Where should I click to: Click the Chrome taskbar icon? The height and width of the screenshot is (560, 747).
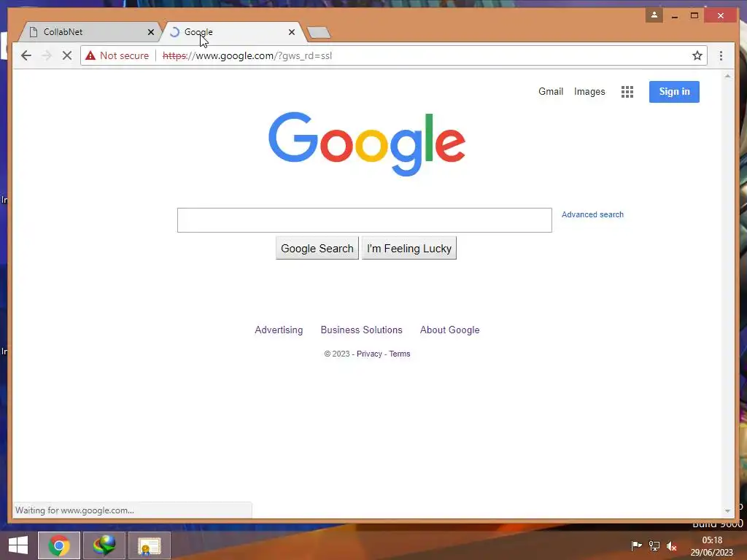59,545
